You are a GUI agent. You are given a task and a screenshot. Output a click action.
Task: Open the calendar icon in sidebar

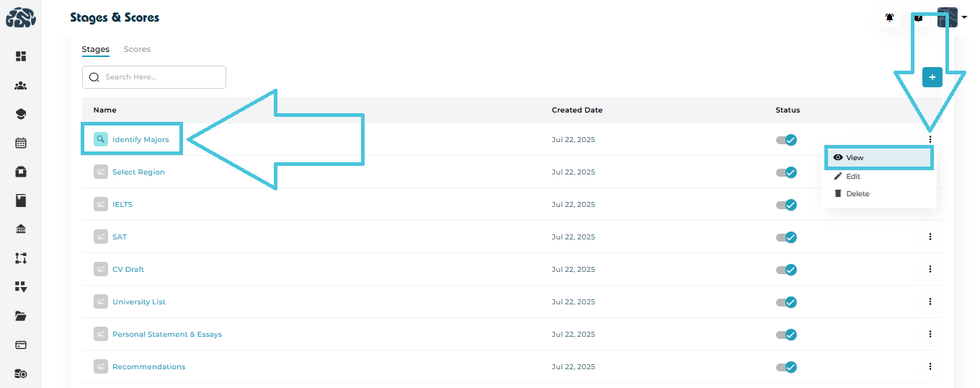point(21,143)
